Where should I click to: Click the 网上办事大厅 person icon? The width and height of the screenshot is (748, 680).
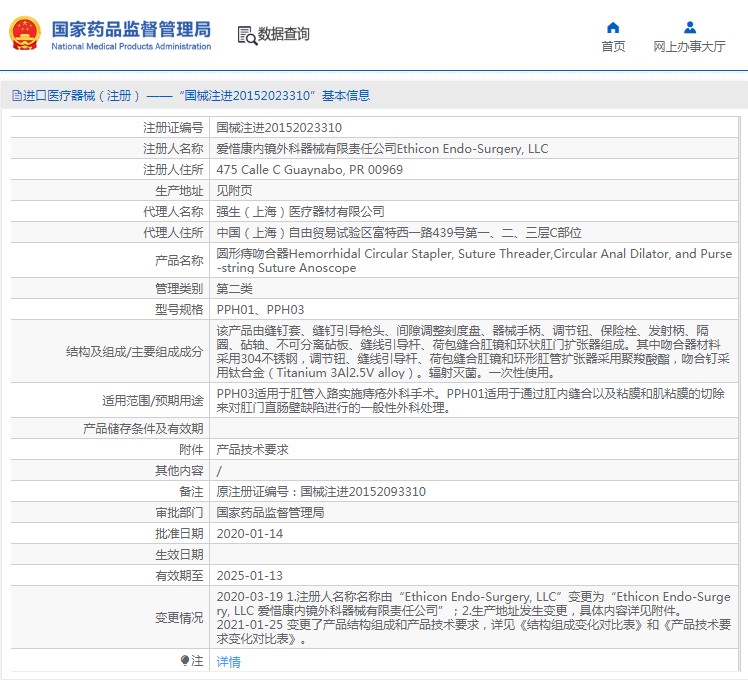tap(689, 27)
